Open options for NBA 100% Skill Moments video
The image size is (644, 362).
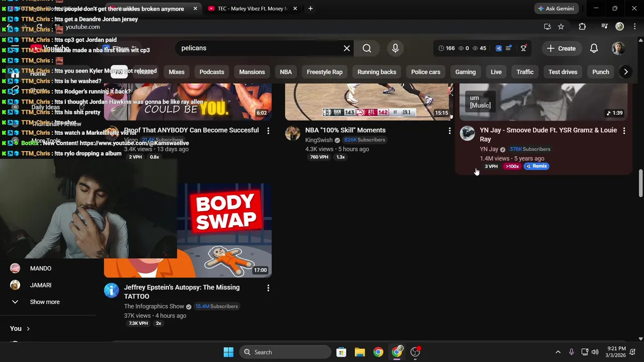coord(449,131)
